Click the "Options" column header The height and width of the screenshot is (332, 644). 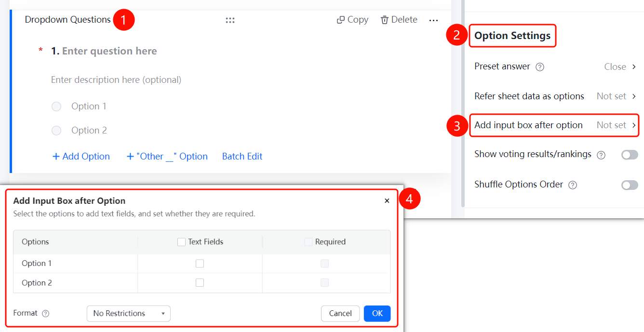pyautogui.click(x=35, y=242)
